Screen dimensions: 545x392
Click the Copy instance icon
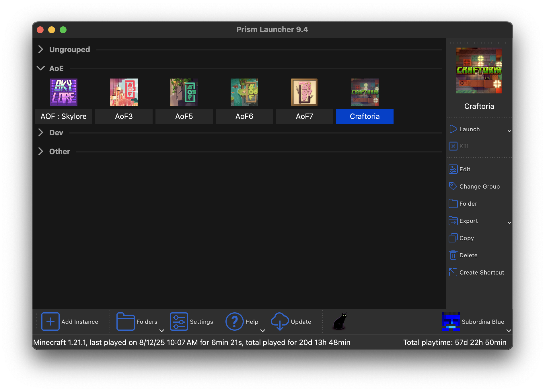[x=453, y=238]
